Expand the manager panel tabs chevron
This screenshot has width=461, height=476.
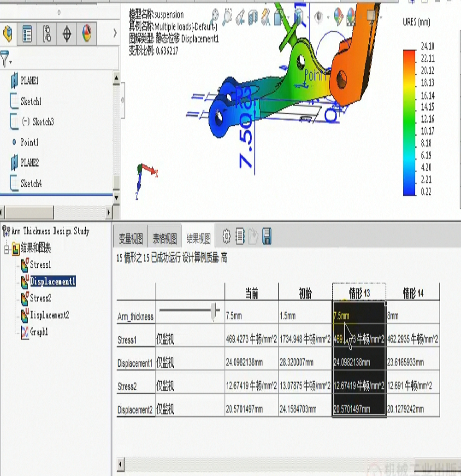click(115, 33)
